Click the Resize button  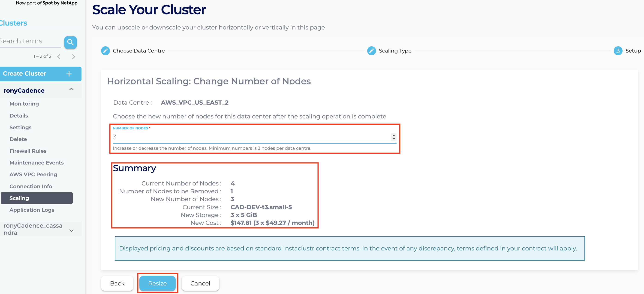point(157,283)
